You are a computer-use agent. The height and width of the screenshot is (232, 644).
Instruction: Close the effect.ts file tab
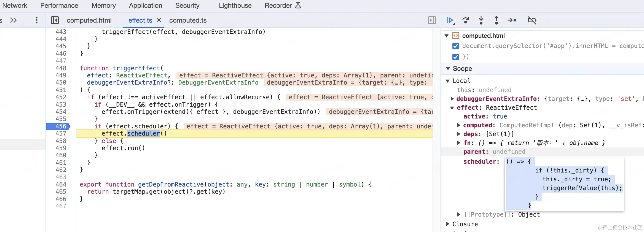(159, 20)
